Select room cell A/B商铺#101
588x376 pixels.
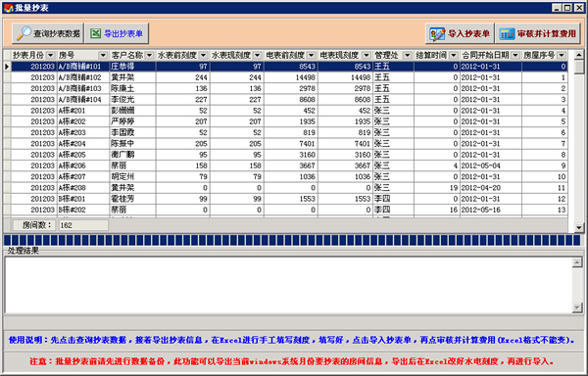[x=83, y=67]
